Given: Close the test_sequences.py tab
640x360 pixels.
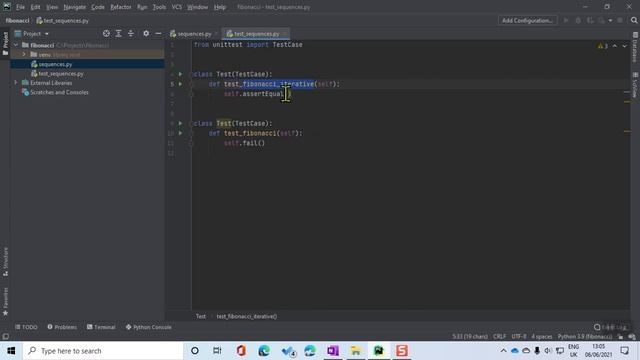Looking at the screenshot, I should tap(285, 33).
